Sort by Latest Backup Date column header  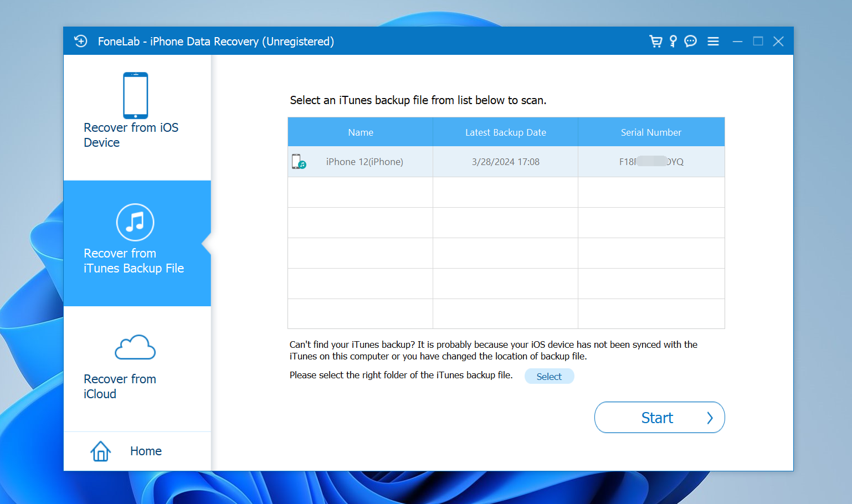(x=505, y=132)
